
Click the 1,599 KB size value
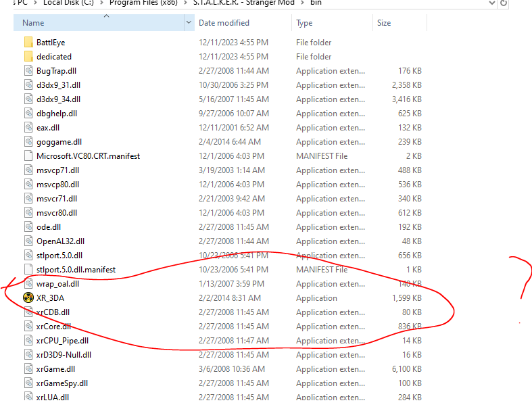(x=407, y=298)
